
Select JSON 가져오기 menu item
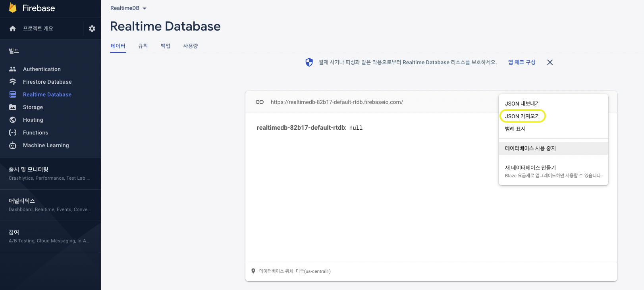pos(553,116)
